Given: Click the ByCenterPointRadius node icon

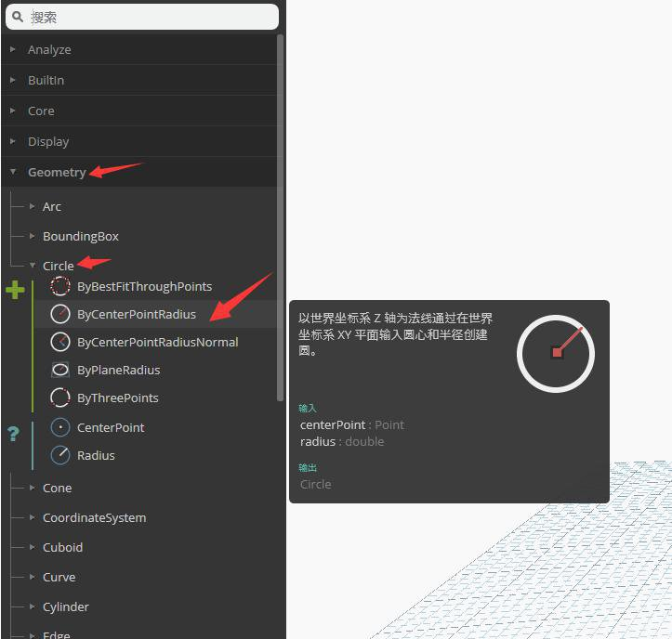Looking at the screenshot, I should coord(60,314).
